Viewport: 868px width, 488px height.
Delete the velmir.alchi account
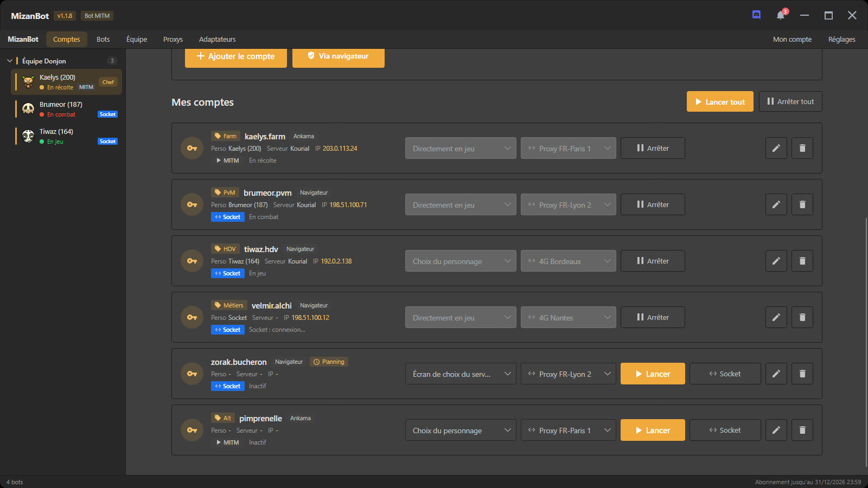click(x=802, y=317)
